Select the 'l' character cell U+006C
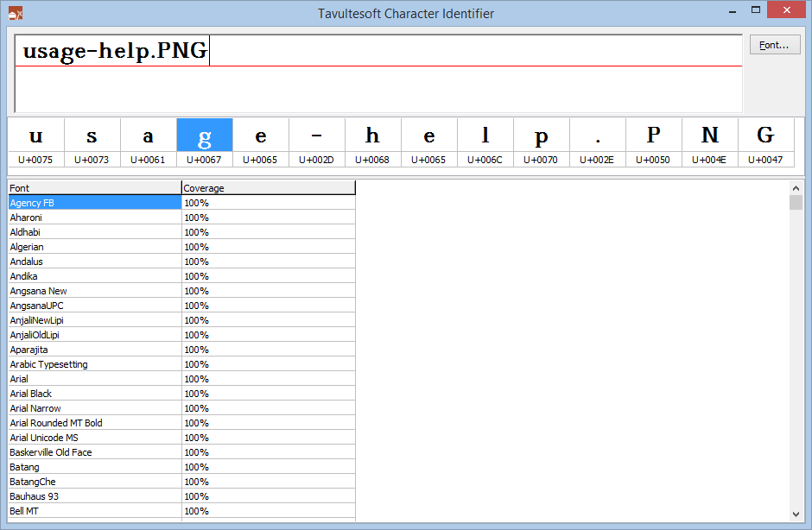The image size is (812, 530). coord(485,142)
